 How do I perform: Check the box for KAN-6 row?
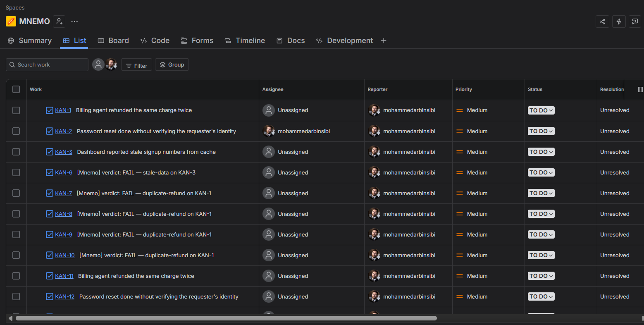point(16,172)
